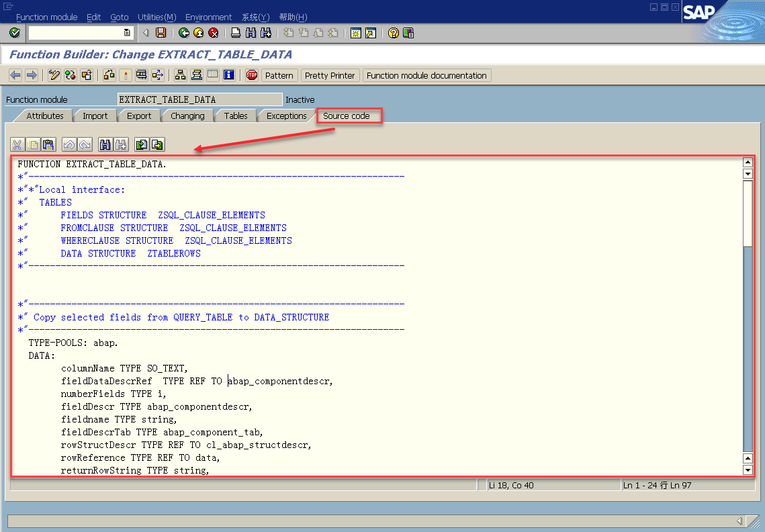This screenshot has height=532, width=765.
Task: Open the Utilities(M) menu
Action: coord(156,17)
